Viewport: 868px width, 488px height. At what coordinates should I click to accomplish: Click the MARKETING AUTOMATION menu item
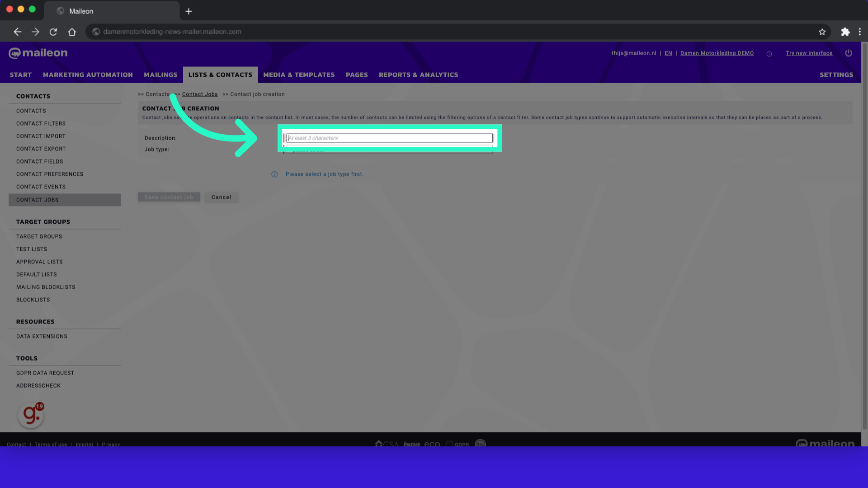point(88,75)
